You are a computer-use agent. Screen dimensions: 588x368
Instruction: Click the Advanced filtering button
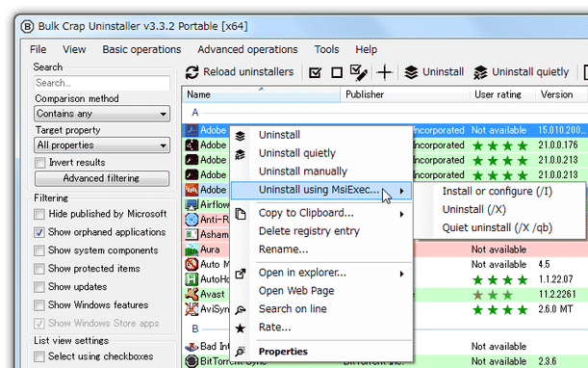(x=102, y=178)
